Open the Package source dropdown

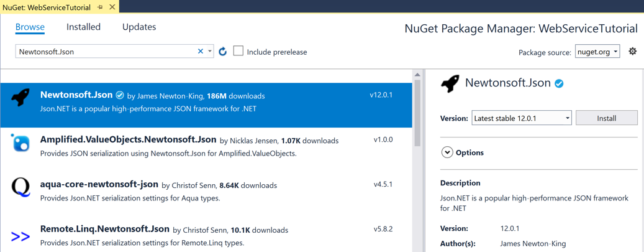(597, 52)
